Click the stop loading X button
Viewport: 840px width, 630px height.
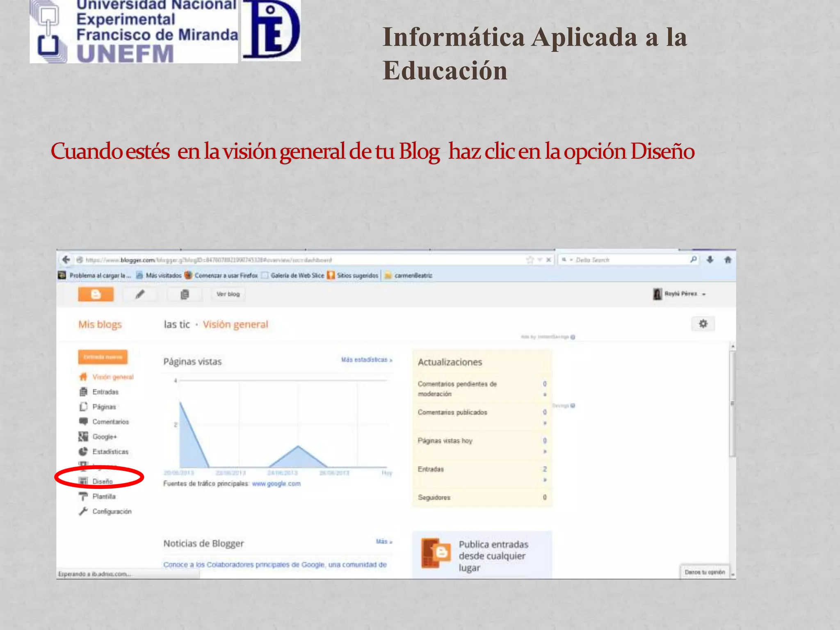548,260
